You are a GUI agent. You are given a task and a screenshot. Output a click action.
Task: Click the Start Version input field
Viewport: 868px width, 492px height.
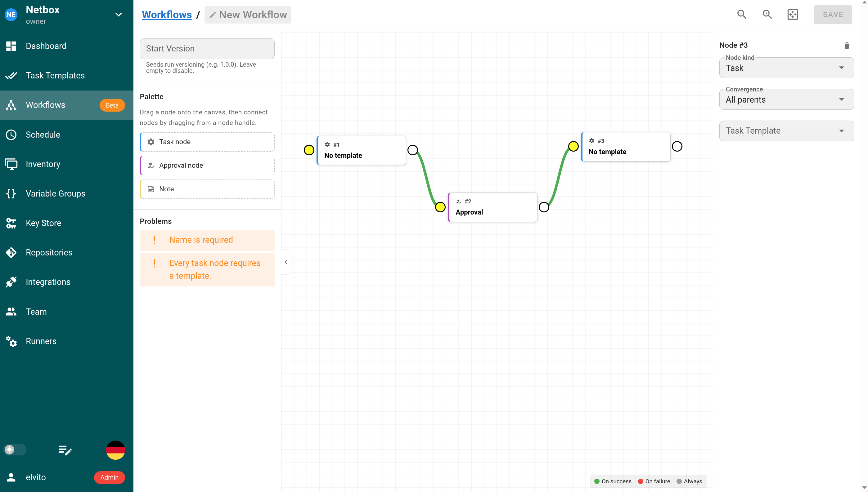207,49
